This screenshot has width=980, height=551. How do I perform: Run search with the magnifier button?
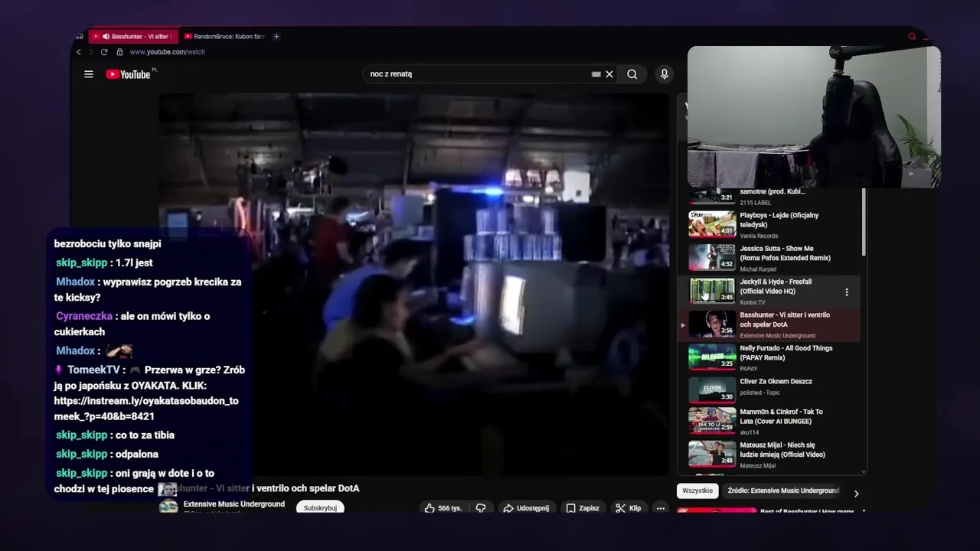pos(632,74)
